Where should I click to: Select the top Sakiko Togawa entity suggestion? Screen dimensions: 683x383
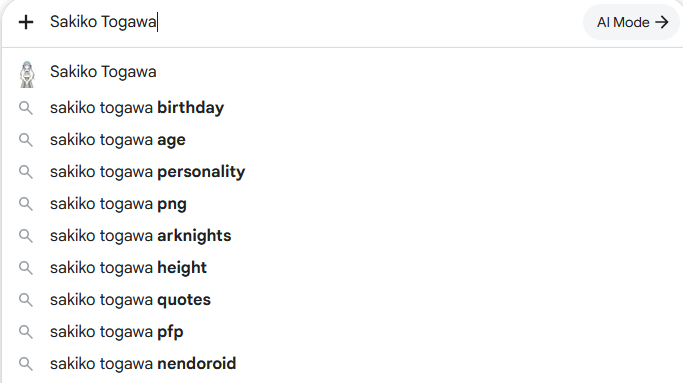[x=342, y=72]
